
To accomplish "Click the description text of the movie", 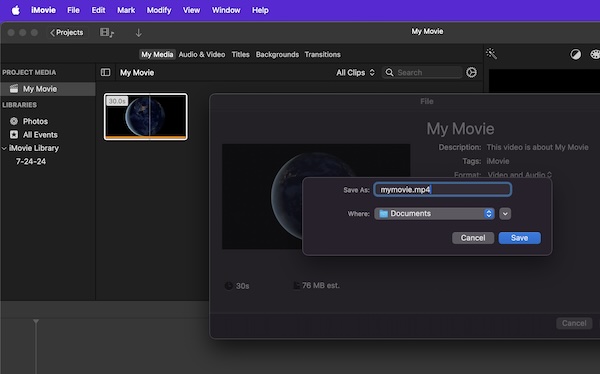I will click(x=538, y=147).
